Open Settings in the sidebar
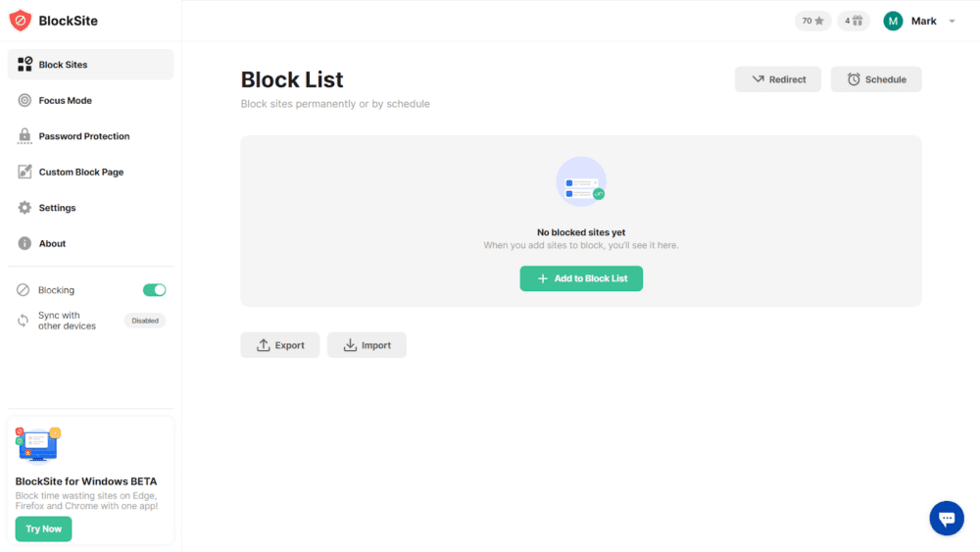This screenshot has height=552, width=980. pyautogui.click(x=90, y=208)
